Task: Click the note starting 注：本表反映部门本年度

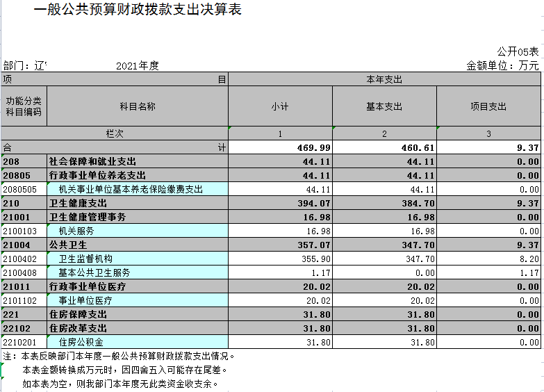Action: click(119, 357)
